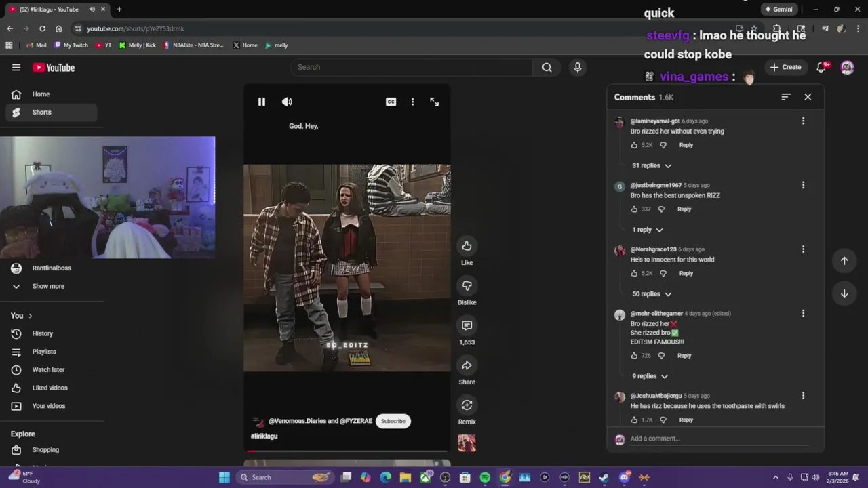This screenshot has height=488, width=868.
Task: Reload the browser page
Action: (x=42, y=28)
